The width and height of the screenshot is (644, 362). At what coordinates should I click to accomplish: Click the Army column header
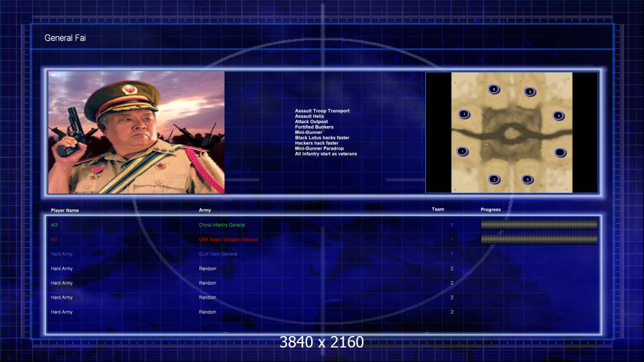tap(205, 210)
